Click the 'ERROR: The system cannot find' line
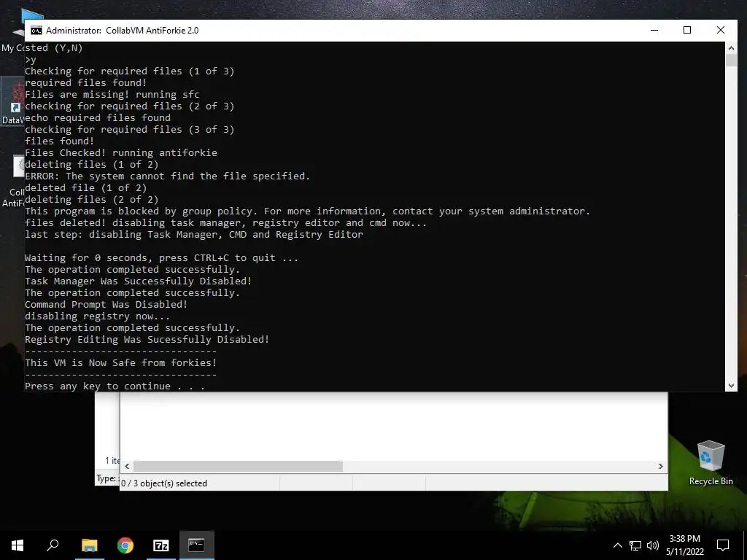Image resolution: width=747 pixels, height=560 pixels. click(x=167, y=176)
